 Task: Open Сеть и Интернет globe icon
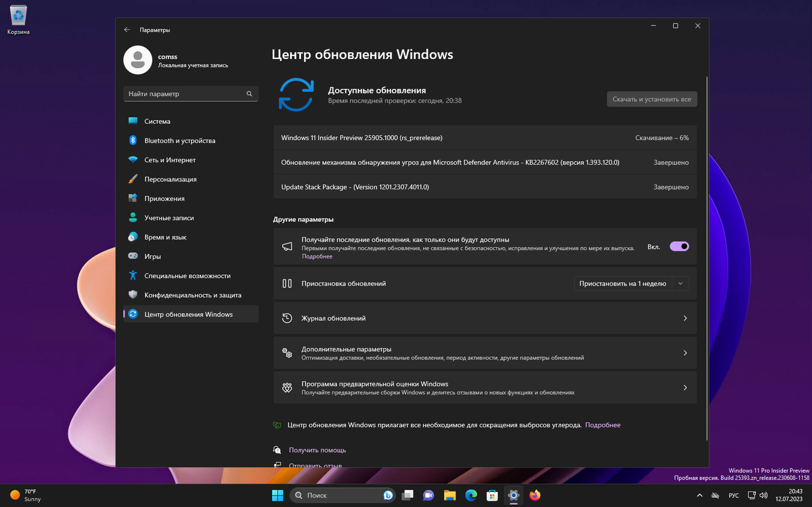(133, 160)
